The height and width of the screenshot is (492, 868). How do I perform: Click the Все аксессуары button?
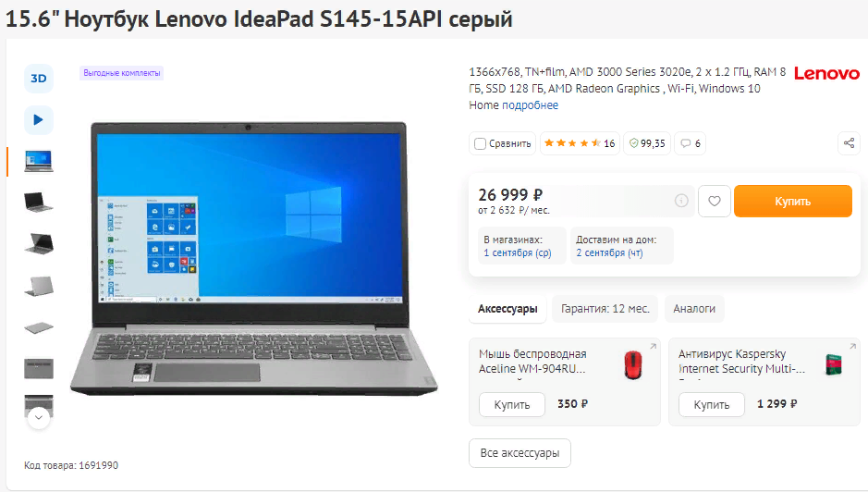click(x=520, y=453)
